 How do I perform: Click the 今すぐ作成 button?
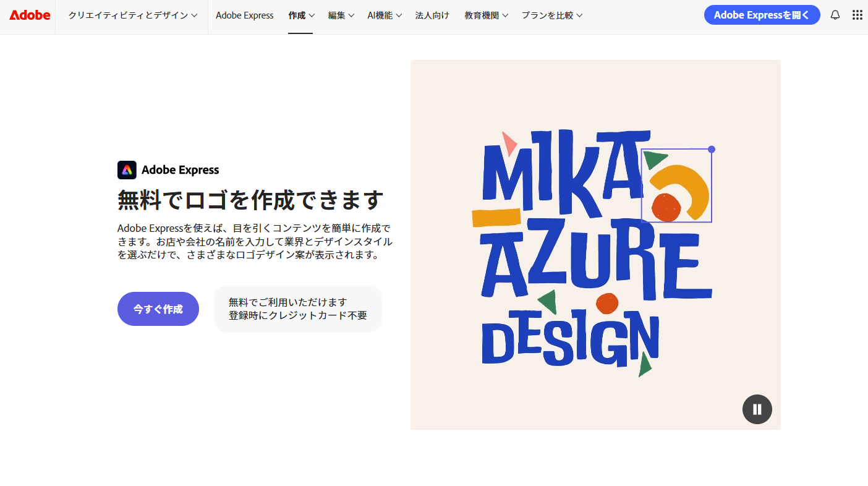(x=158, y=309)
